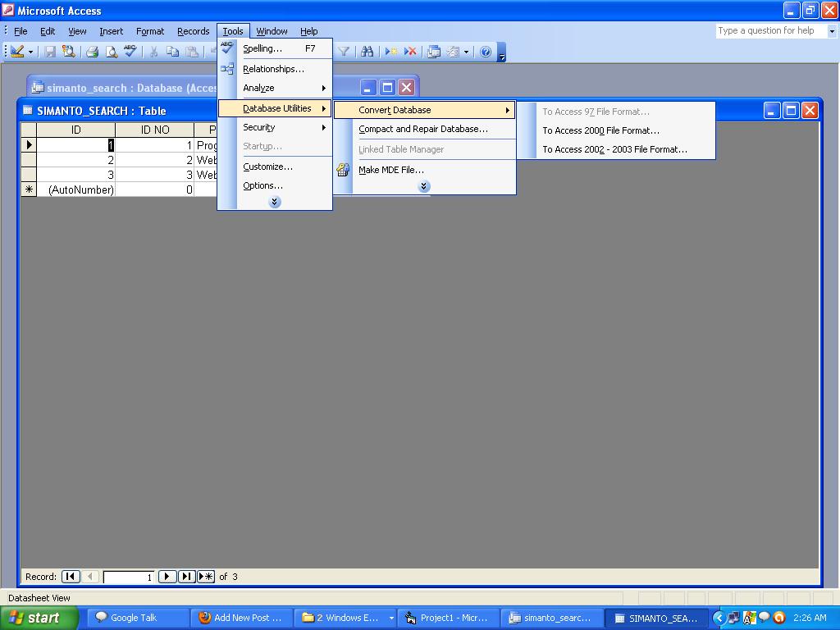Screen dimensions: 840x630
Task: Expand hidden Database Utilities items chevron
Action: pyautogui.click(x=424, y=186)
